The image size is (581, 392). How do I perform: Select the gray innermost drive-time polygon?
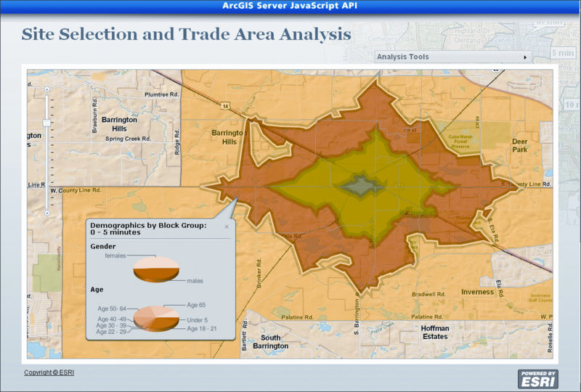(x=361, y=186)
